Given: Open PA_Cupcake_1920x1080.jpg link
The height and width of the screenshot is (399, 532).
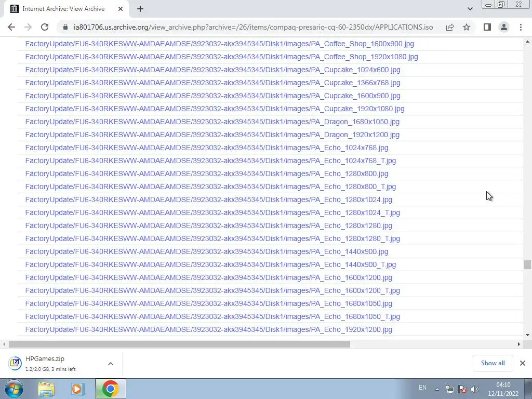Looking at the screenshot, I should 215,109.
